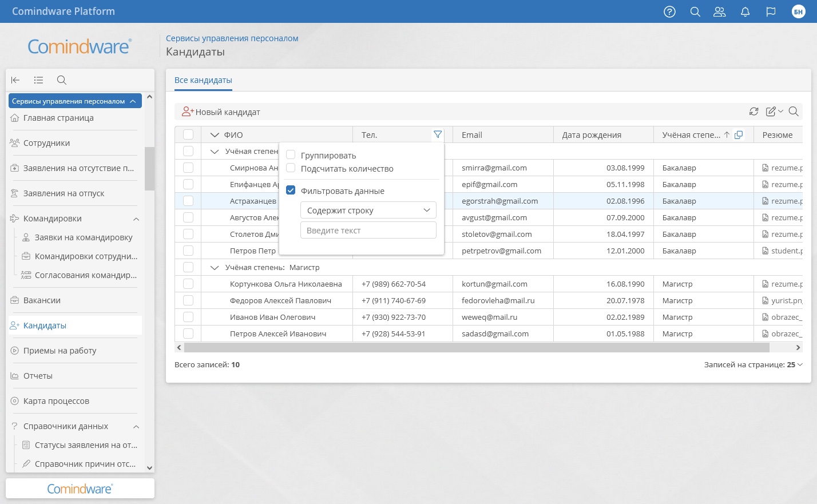
Task: Open the users group icon in header
Action: coord(720,11)
